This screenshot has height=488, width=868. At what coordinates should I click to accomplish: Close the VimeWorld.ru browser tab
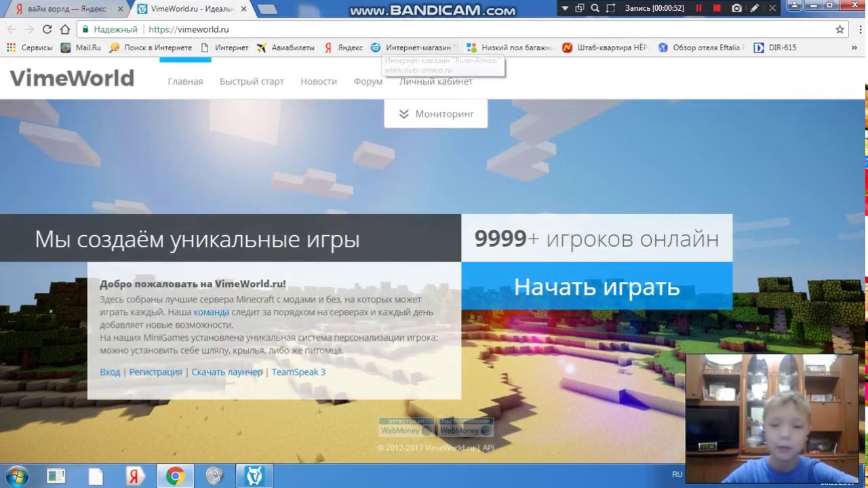pos(243,9)
